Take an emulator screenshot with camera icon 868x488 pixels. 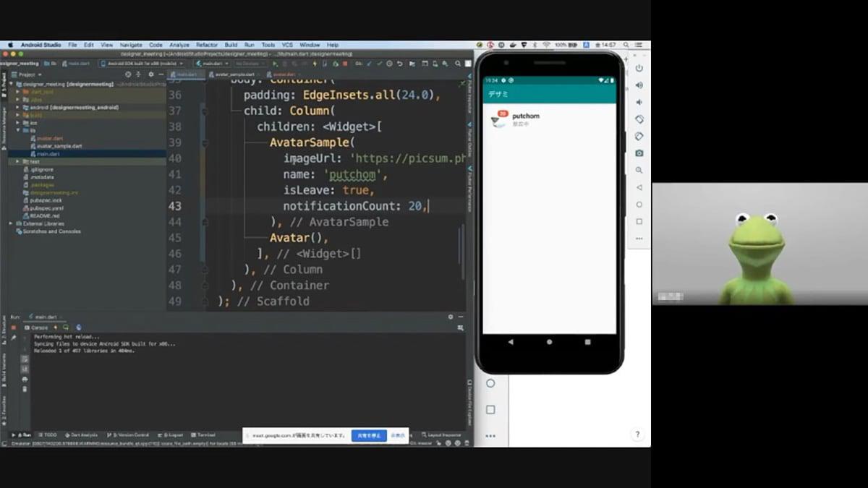tap(639, 153)
